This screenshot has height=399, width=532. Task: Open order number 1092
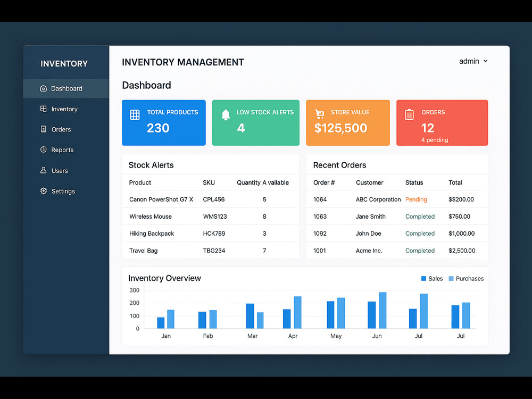click(320, 234)
